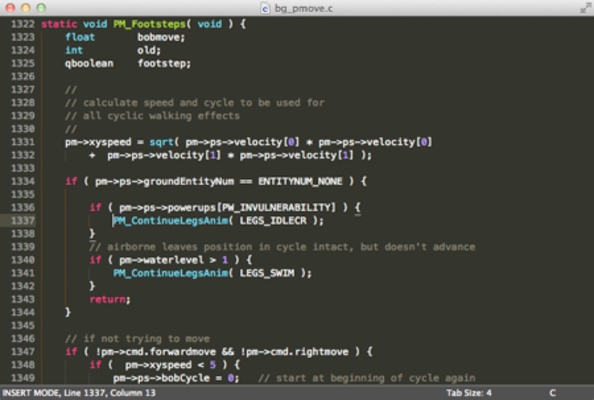
Task: Click line number 1322 in the gutter
Action: coord(23,24)
